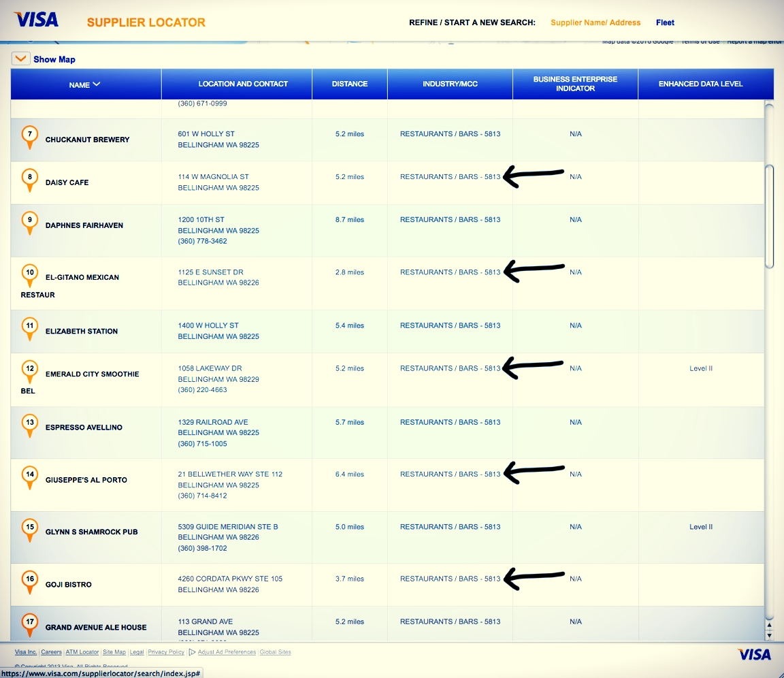The width and height of the screenshot is (784, 678).
Task: Click the 8.7 miles distance value
Action: pos(350,219)
